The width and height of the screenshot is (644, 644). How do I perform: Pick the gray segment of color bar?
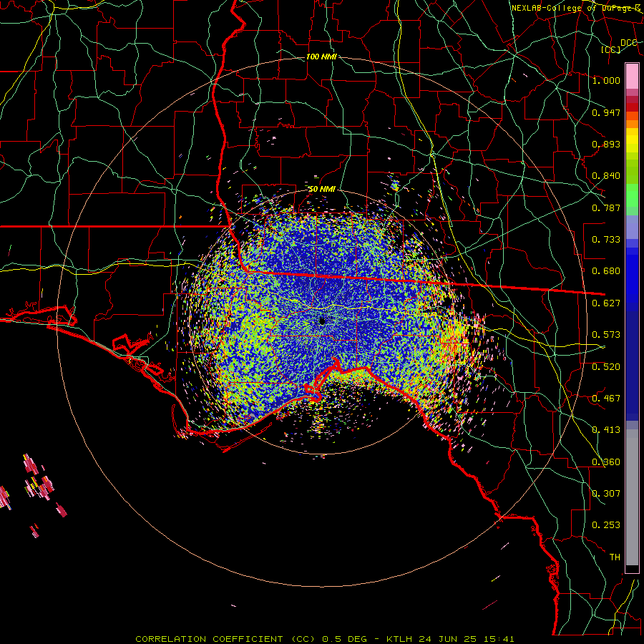coord(632,497)
